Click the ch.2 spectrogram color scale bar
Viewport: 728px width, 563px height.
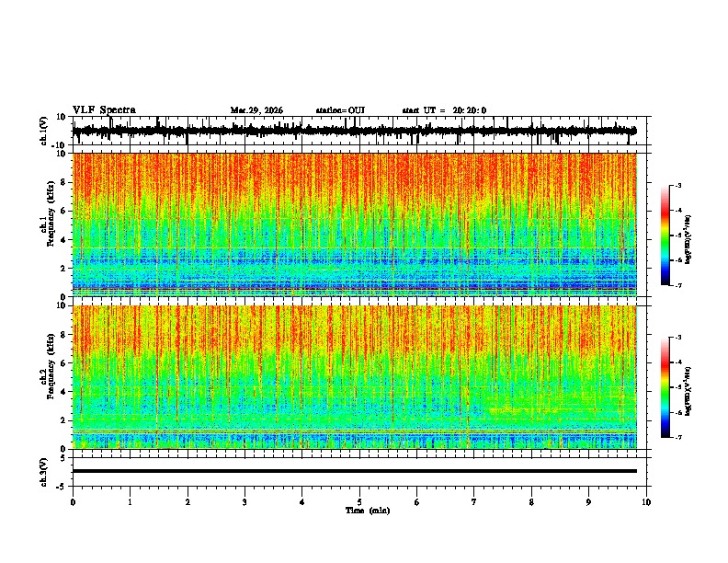(x=665, y=387)
